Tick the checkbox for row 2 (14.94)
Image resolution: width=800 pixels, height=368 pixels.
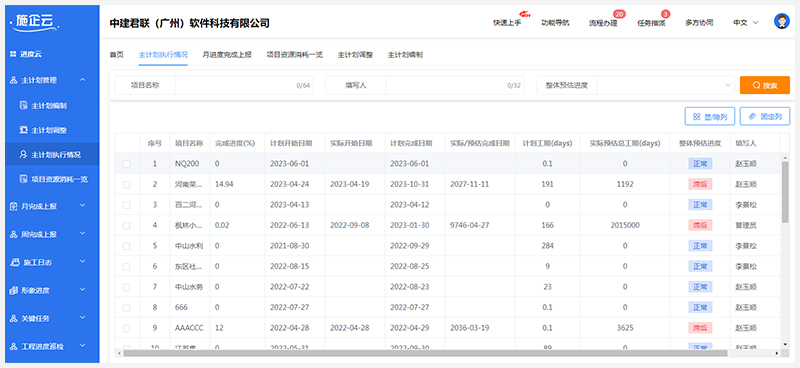(x=127, y=185)
